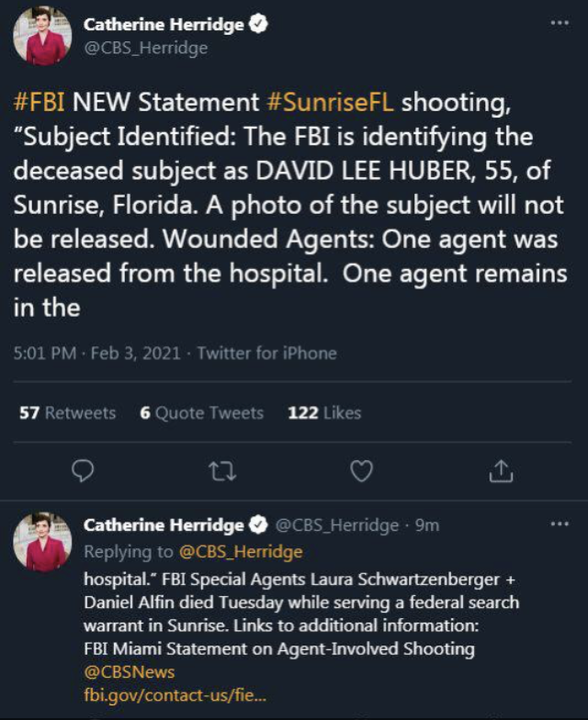This screenshot has height=720, width=588.
Task: Open main tweet three-dot more menu
Action: pos(560,22)
